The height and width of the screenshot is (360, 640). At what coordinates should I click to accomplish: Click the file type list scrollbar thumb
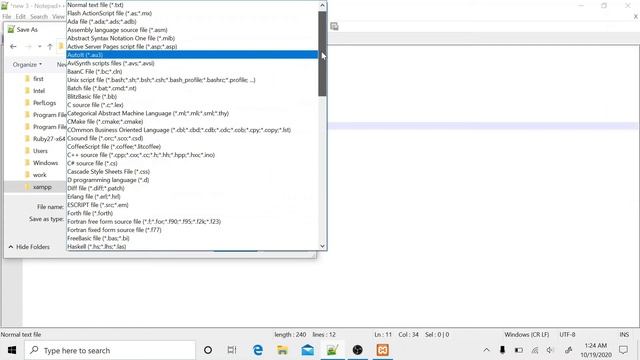[322, 53]
